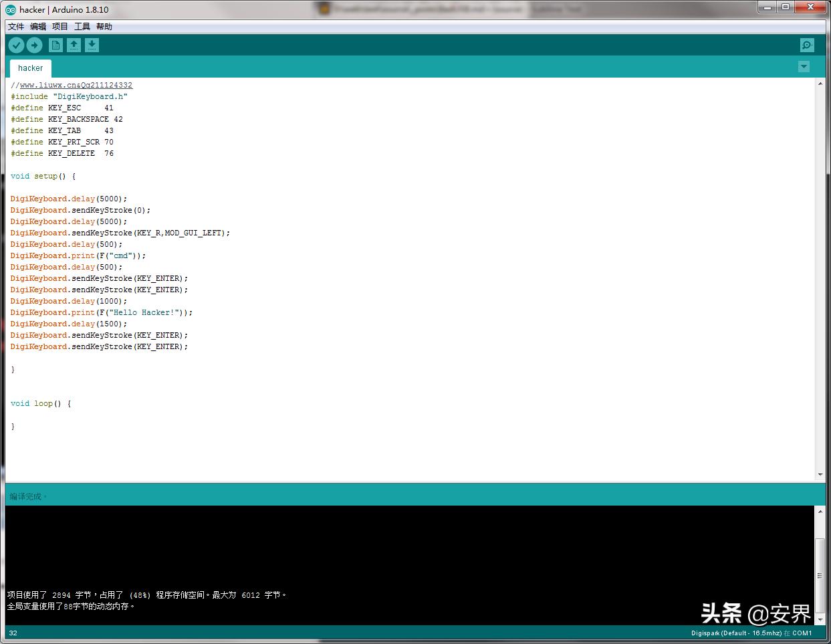Click the print(F("cmd")) line
The width and height of the screenshot is (831, 644).
coord(78,255)
